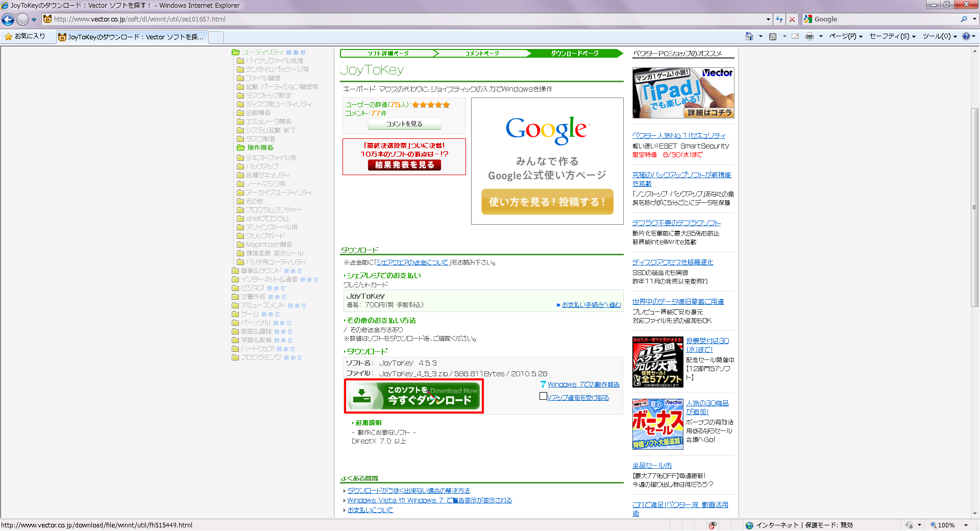Click the 使い方を見る！投稿する！ Google ad button
The width and height of the screenshot is (980, 531).
[x=547, y=202]
